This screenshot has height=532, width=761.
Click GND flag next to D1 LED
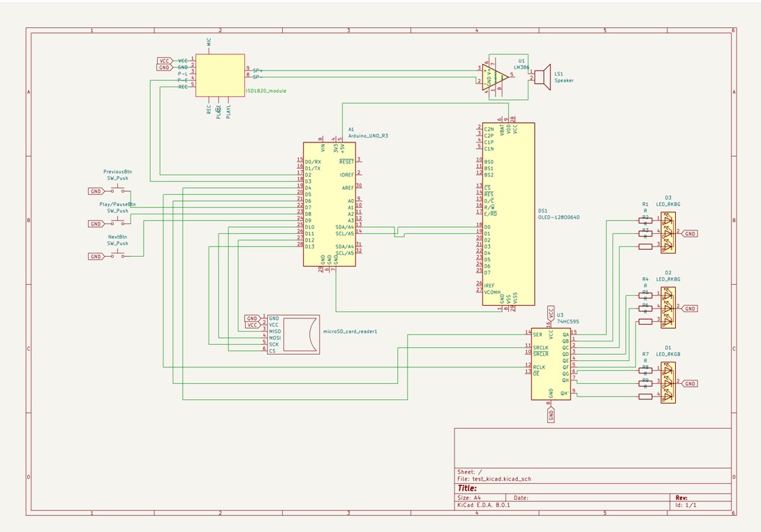point(690,383)
